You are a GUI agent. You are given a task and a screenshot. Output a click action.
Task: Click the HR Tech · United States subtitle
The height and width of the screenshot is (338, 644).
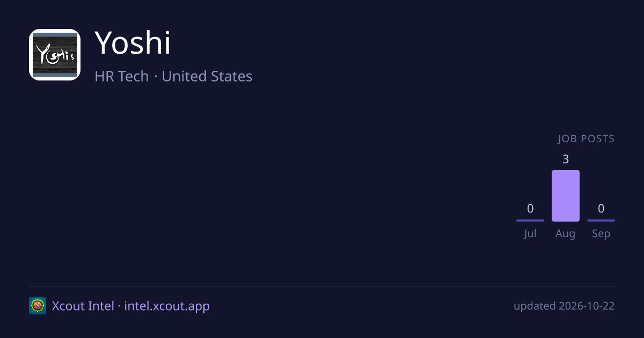173,76
